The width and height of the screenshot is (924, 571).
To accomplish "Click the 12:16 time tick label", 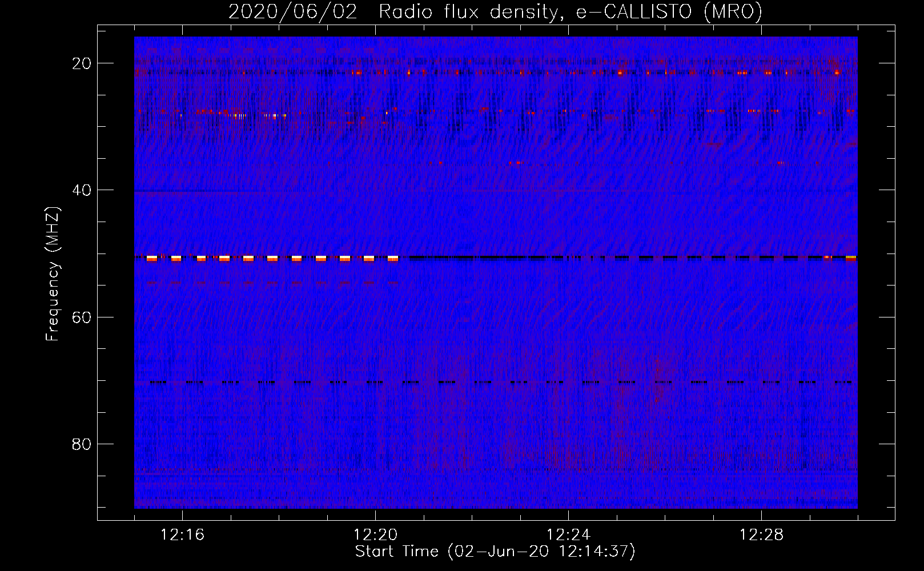I will click(182, 535).
